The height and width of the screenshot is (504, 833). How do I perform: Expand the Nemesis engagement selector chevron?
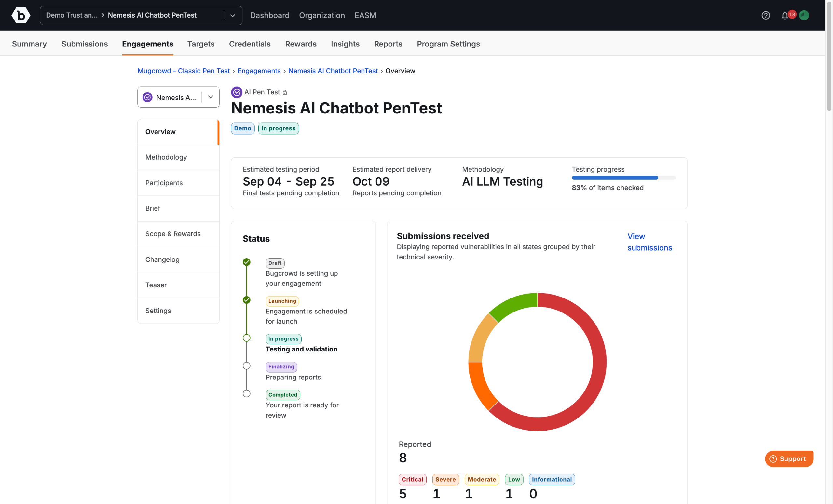(x=211, y=97)
